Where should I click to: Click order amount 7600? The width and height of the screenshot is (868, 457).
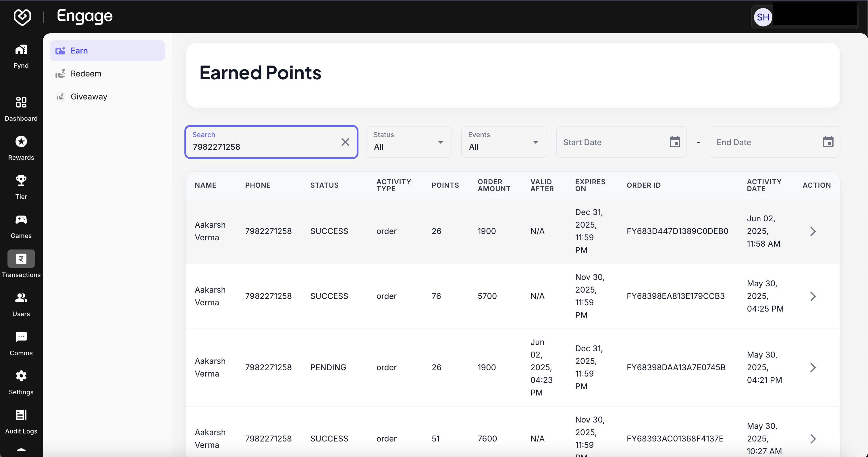487,439
